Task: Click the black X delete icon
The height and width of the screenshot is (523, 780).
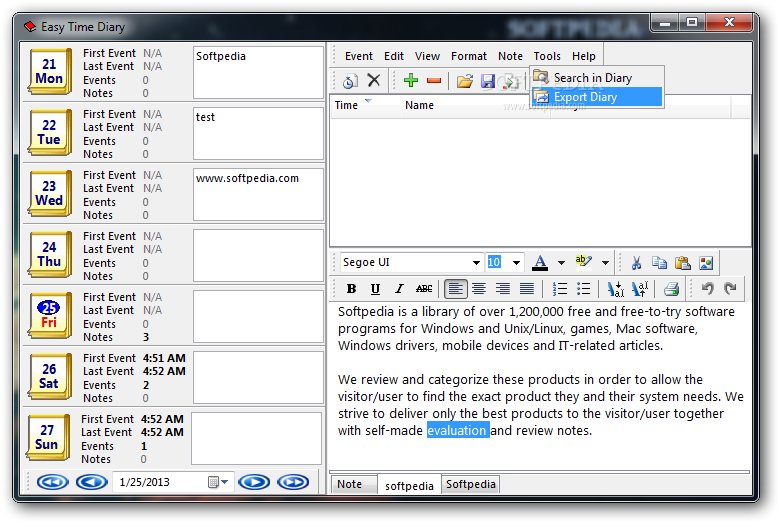Action: 374,80
